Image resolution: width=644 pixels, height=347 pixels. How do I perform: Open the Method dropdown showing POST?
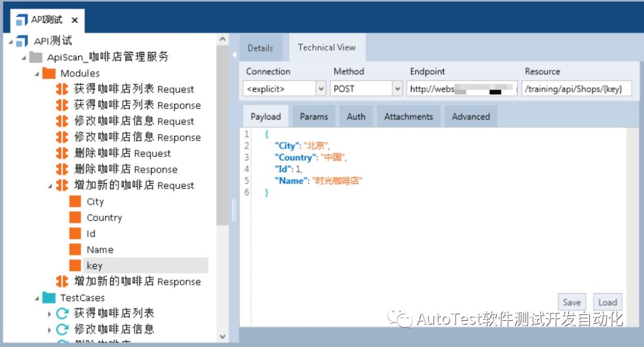click(x=397, y=89)
